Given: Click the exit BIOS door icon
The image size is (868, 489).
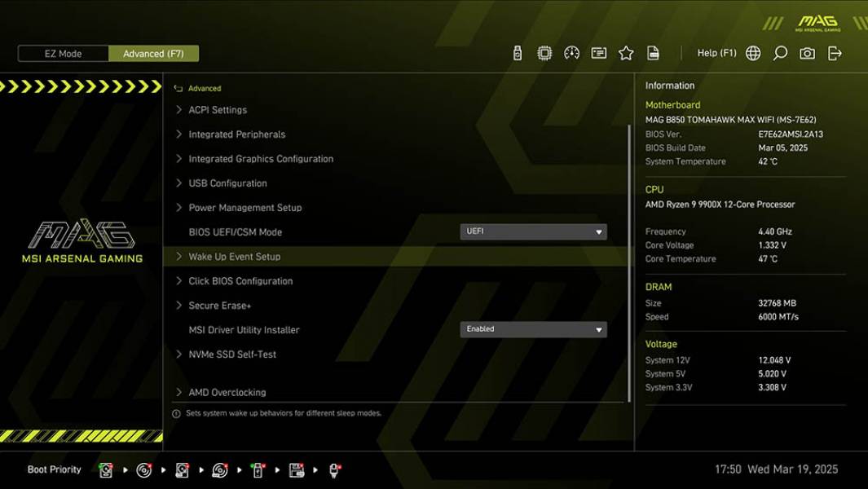Looking at the screenshot, I should [x=835, y=53].
